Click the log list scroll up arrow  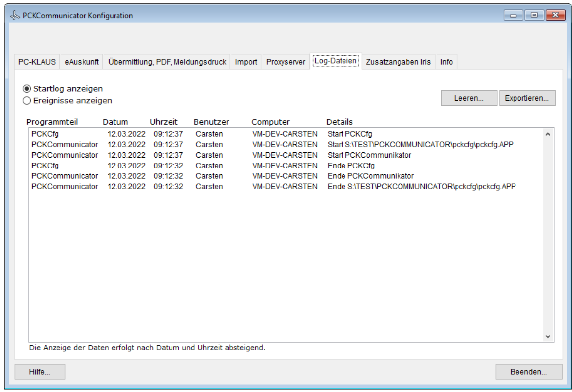(548, 134)
